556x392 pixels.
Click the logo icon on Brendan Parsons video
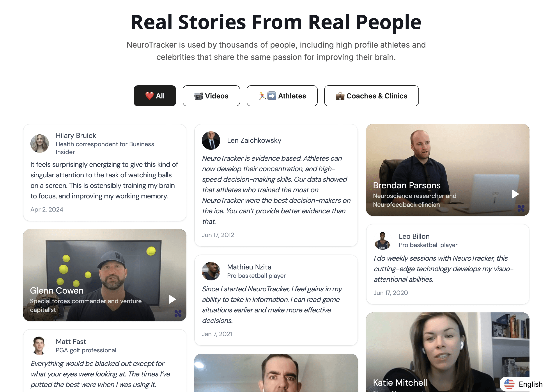[521, 208]
